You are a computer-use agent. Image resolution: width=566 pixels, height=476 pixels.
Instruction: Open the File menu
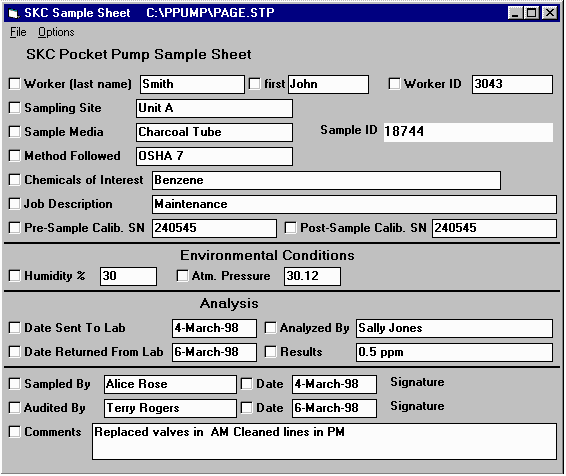click(18, 32)
